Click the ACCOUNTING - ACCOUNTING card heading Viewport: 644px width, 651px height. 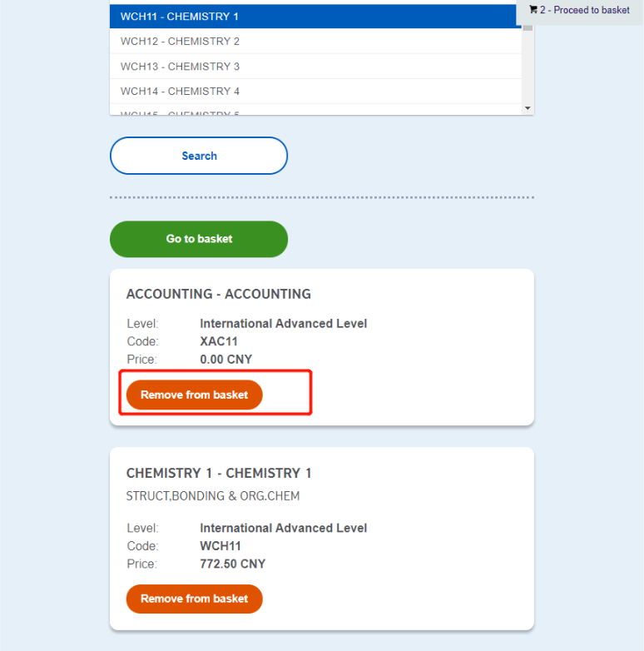coord(219,294)
